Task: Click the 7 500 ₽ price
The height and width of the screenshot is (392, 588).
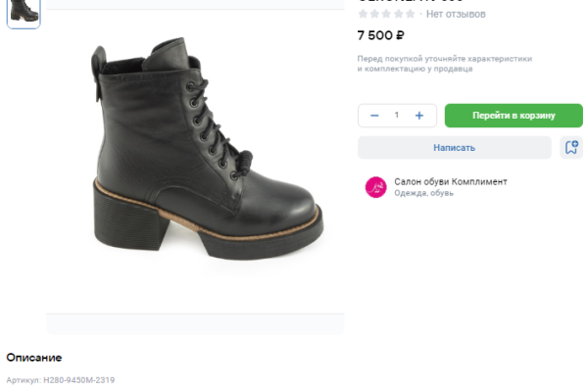Action: point(381,36)
